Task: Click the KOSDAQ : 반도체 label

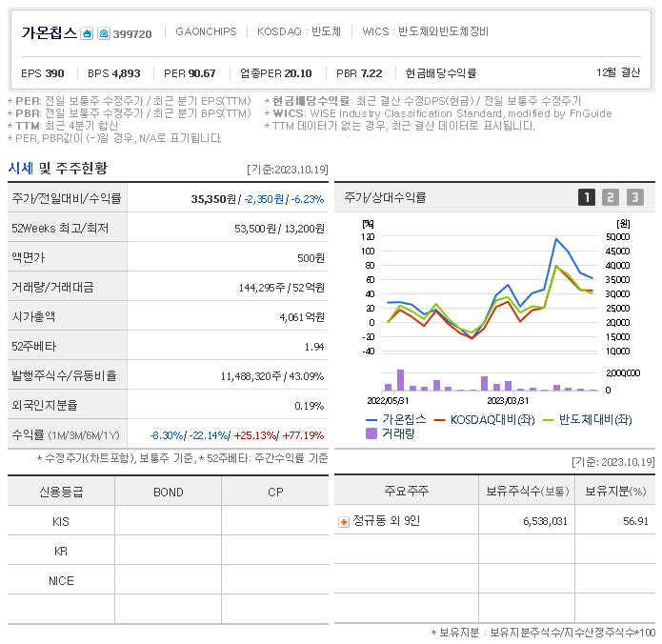Action: pos(299,31)
